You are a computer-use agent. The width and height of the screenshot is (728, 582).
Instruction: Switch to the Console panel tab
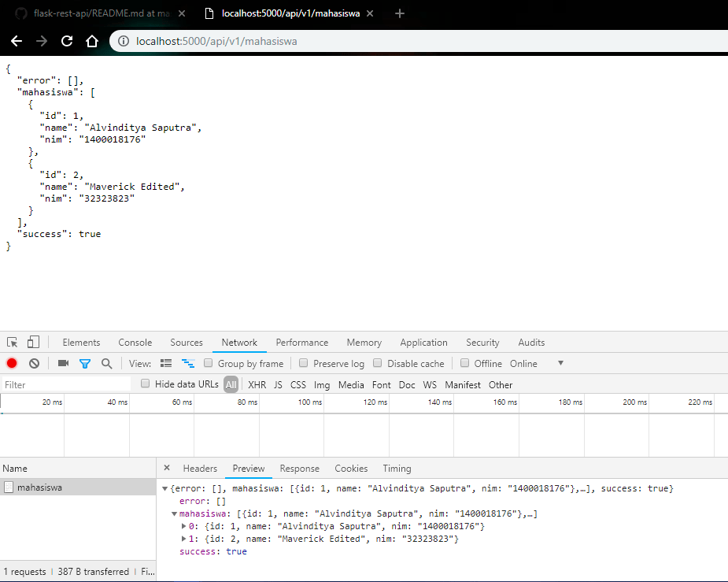click(x=135, y=342)
